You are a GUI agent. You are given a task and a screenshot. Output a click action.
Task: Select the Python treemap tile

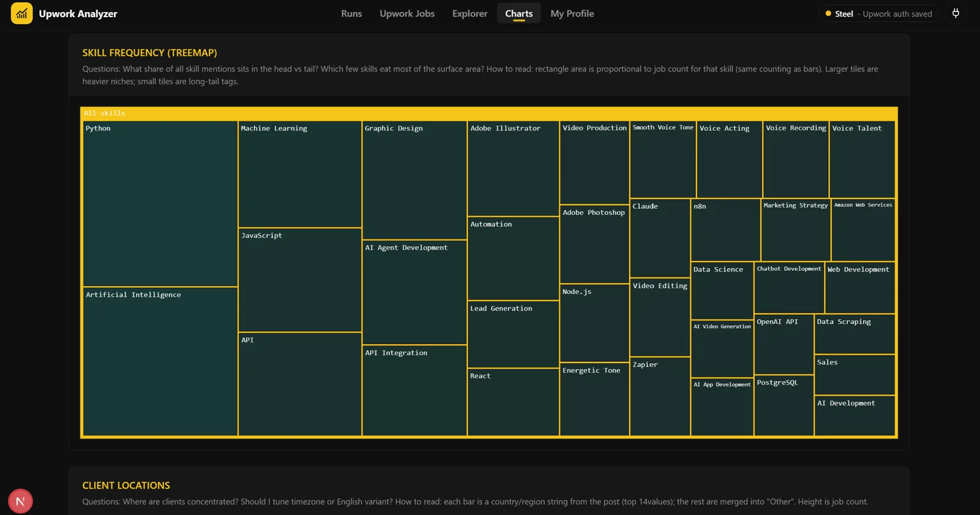click(160, 204)
